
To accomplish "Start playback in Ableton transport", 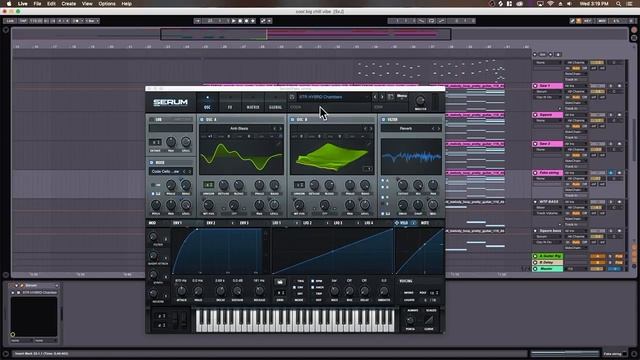I will point(233,21).
